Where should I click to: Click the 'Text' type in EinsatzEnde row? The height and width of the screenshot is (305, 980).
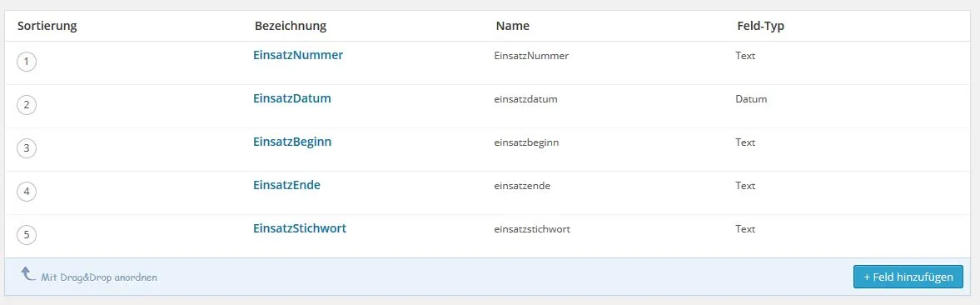(x=746, y=186)
